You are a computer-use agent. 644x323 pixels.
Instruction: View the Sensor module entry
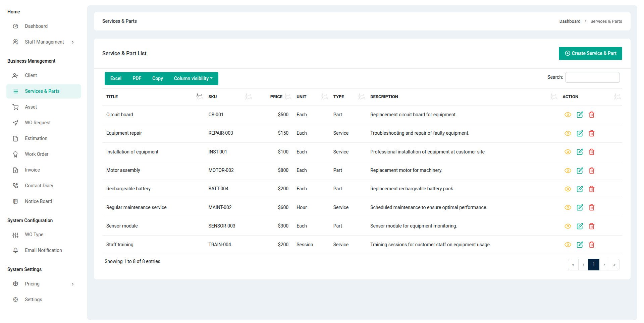[568, 226]
